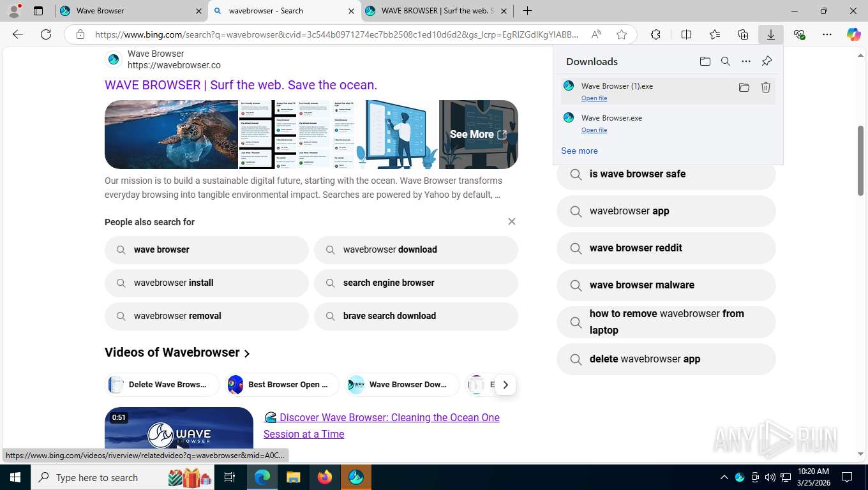Screen dimensions: 868x490
Task: Open Windows Start menu
Action: [x=15, y=477]
